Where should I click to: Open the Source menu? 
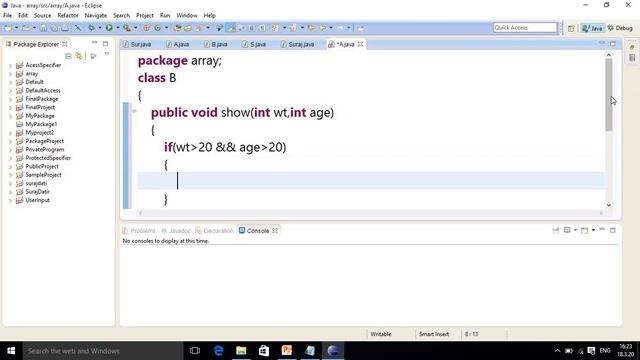[42, 16]
